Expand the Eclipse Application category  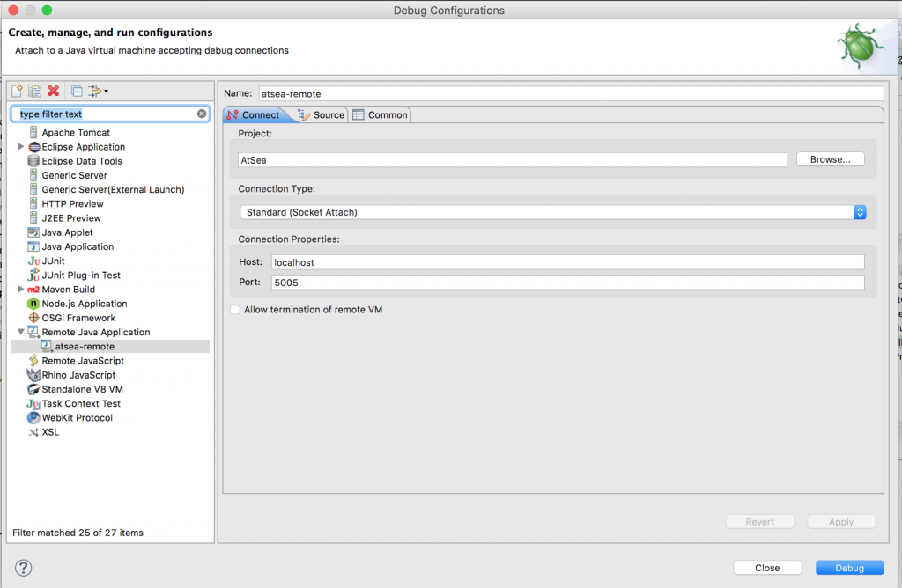[19, 146]
